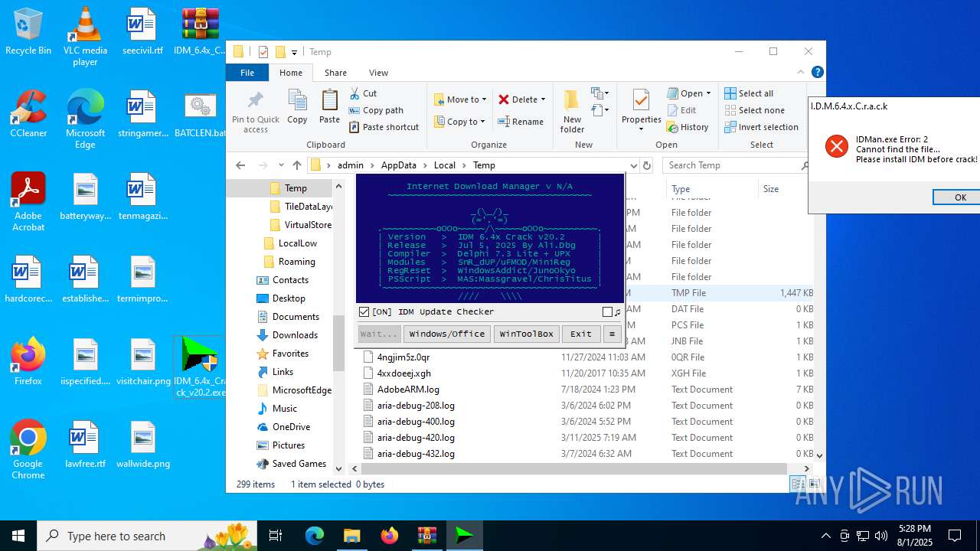
Task: Switch to the View ribbon tab
Action: pos(378,73)
